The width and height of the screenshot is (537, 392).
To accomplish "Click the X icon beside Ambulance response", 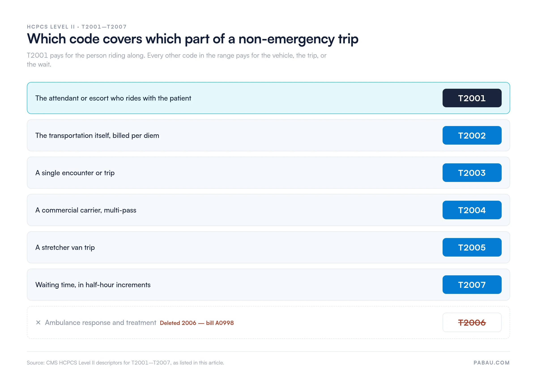I will pos(38,322).
